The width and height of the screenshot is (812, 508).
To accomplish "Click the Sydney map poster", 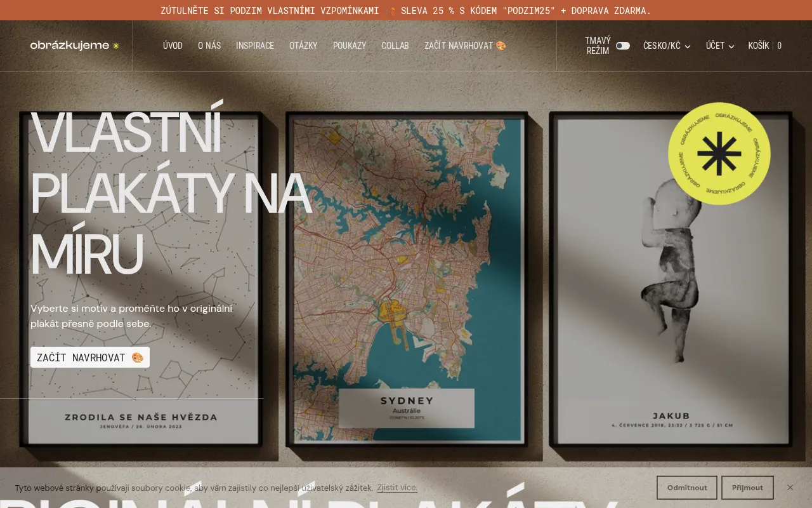I will click(x=406, y=279).
